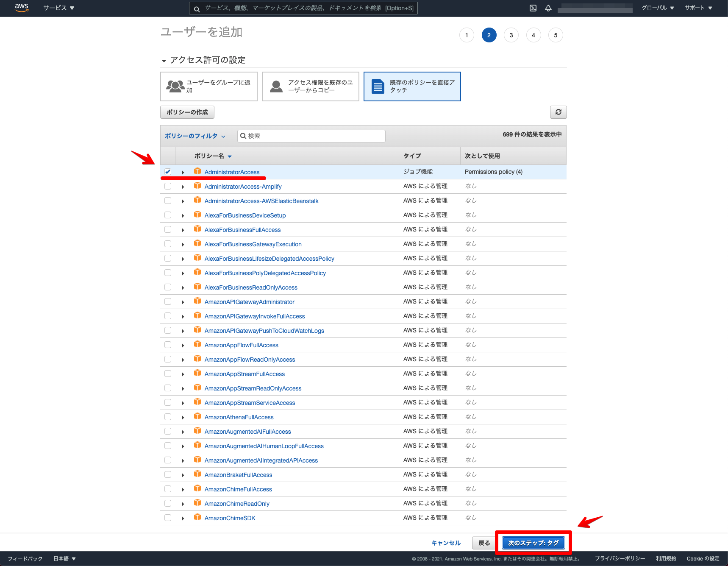Open the AWS home logo
The width and height of the screenshot is (728, 566).
coord(22,8)
